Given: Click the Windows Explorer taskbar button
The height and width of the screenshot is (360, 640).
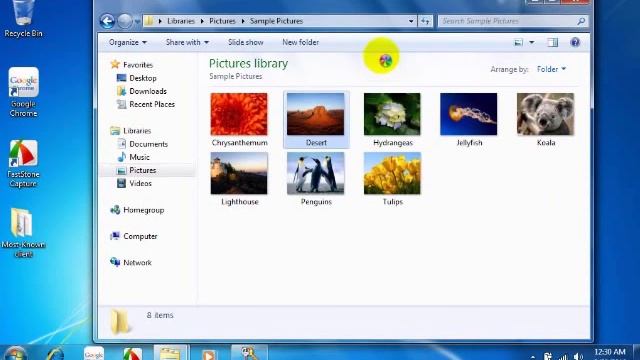Looking at the screenshot, I should pyautogui.click(x=170, y=353).
